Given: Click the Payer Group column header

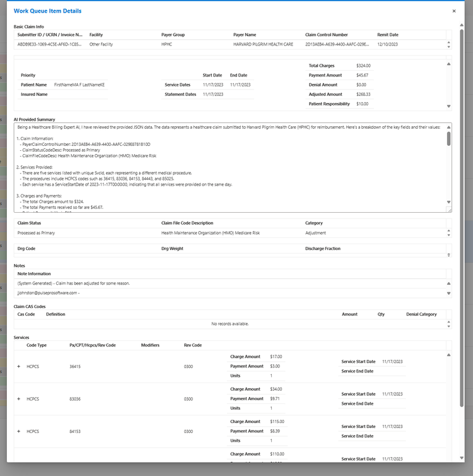Looking at the screenshot, I should pos(173,35).
